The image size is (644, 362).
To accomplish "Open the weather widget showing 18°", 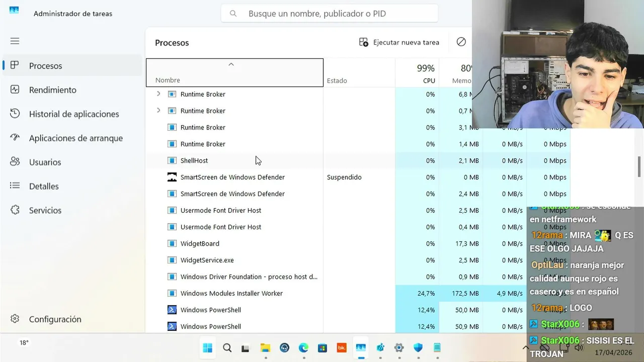I will (x=24, y=343).
